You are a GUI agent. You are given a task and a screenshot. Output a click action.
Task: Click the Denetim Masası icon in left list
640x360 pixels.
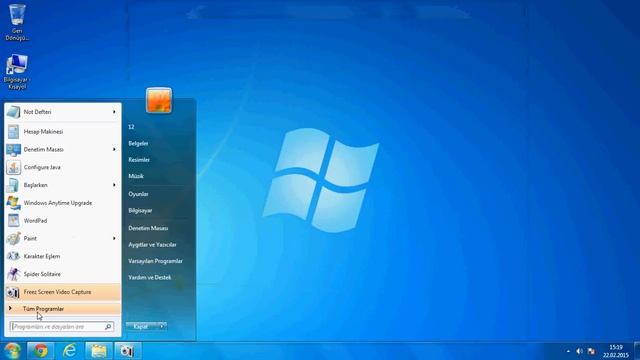(x=13, y=149)
